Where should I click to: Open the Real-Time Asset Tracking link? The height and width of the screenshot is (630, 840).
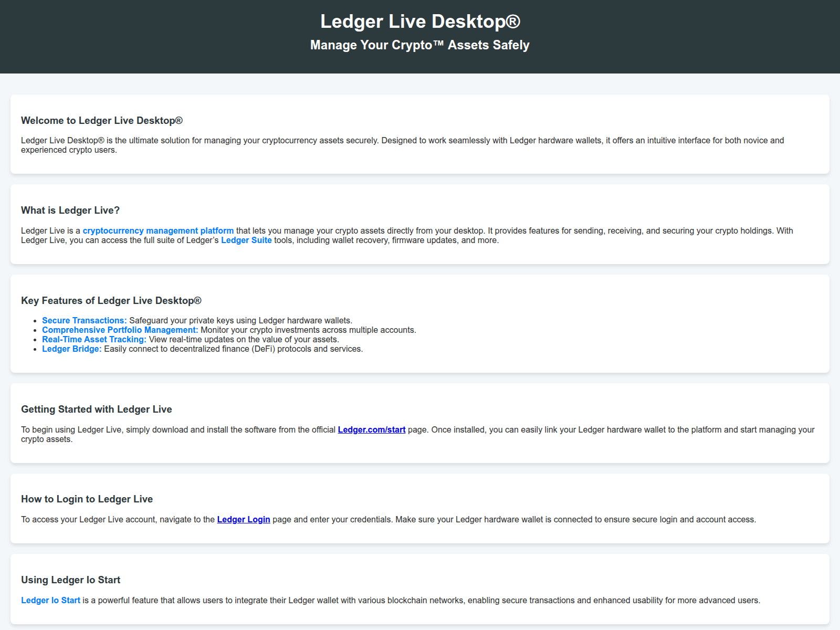click(94, 340)
